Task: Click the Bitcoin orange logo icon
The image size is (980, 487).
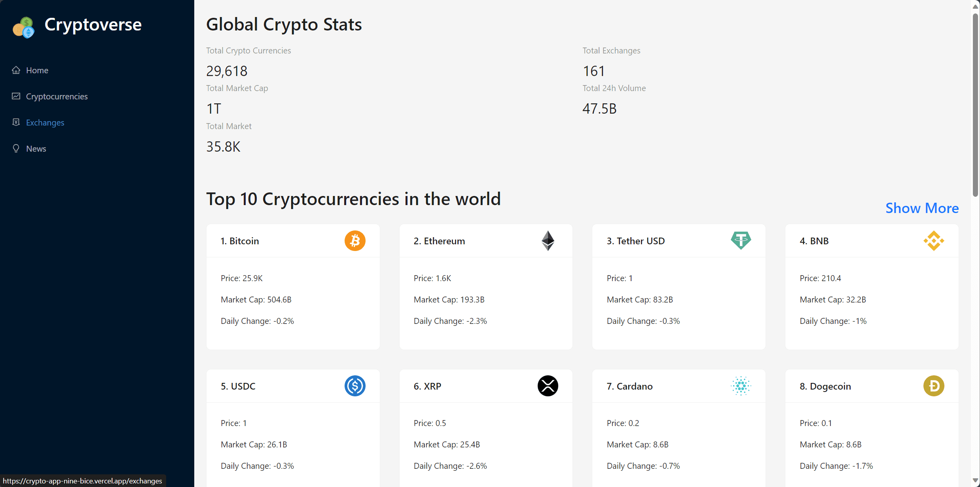Action: click(x=354, y=241)
